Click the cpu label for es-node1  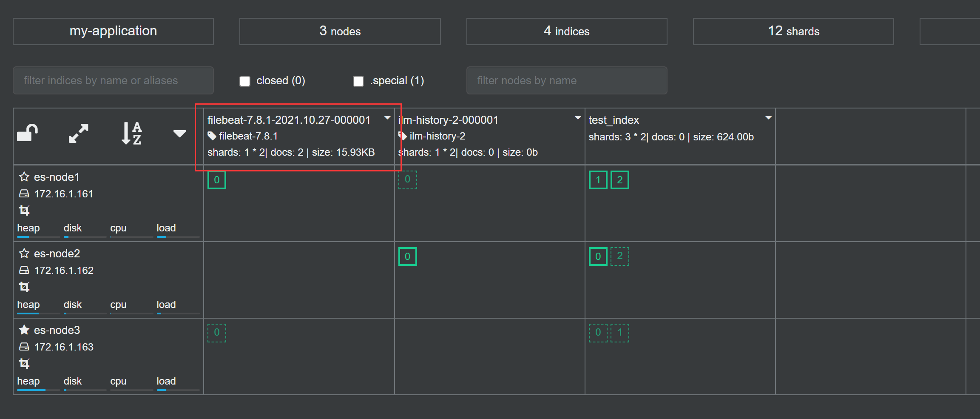coord(119,228)
